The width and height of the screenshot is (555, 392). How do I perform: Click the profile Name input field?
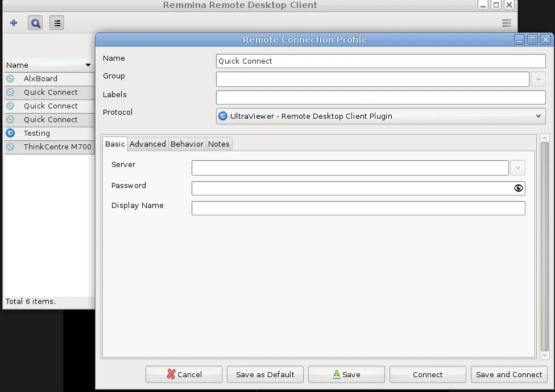click(x=381, y=61)
